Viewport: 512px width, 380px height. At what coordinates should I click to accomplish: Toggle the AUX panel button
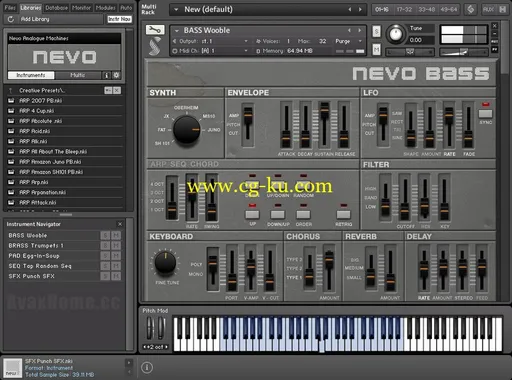488,9
